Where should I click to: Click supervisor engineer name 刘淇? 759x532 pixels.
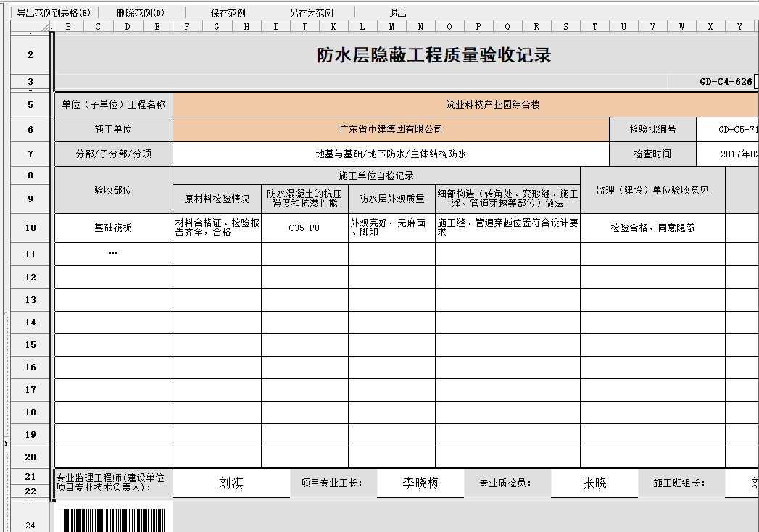click(231, 483)
